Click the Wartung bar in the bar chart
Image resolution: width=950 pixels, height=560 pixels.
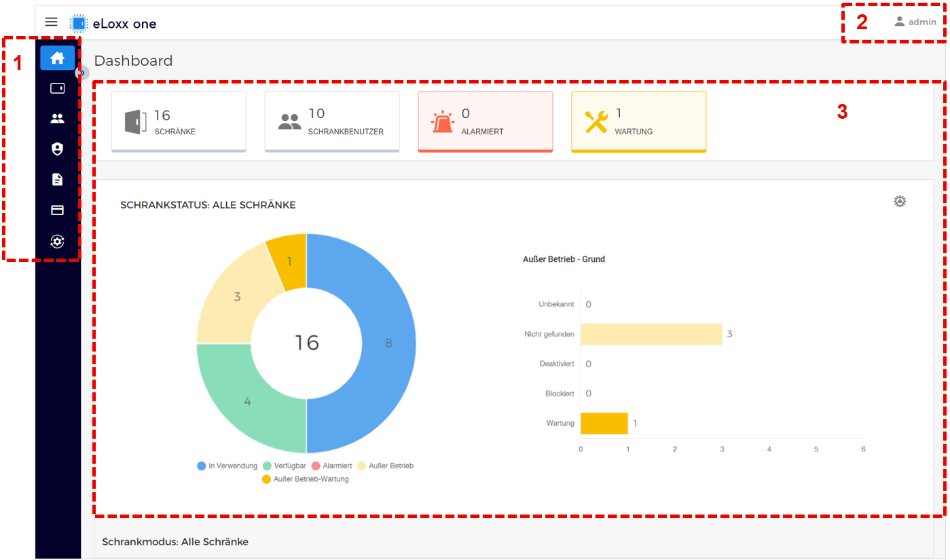(x=604, y=423)
